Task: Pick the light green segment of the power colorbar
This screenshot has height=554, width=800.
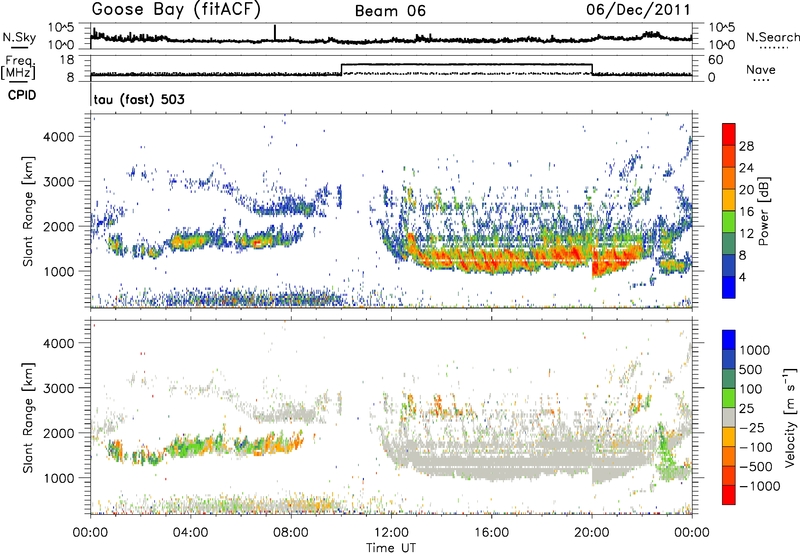Action: point(729,222)
